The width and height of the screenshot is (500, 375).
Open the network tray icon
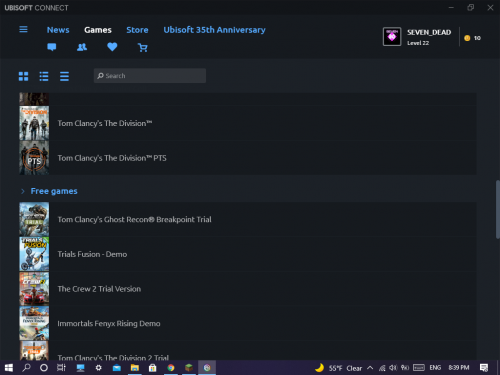(x=382, y=368)
